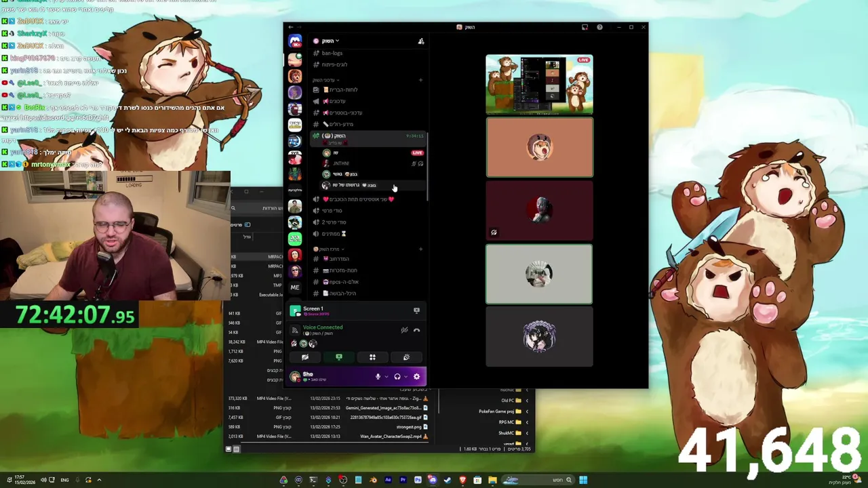Expand Old PC folder in Explorer tree
868x488 pixels.
[527, 401]
